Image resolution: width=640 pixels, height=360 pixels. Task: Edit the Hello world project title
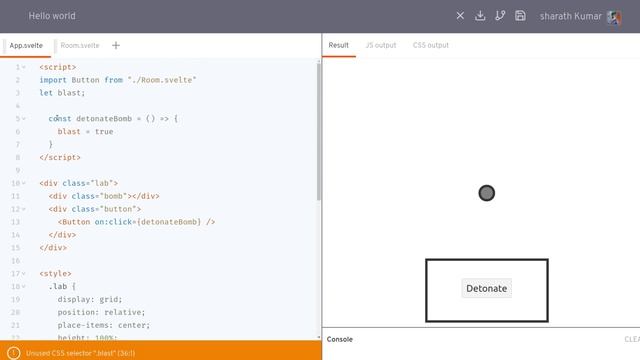click(52, 16)
